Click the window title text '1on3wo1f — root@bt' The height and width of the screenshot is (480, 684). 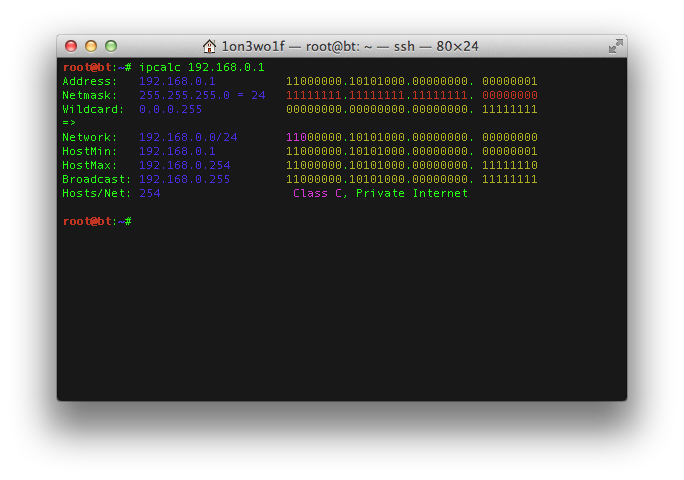point(292,46)
